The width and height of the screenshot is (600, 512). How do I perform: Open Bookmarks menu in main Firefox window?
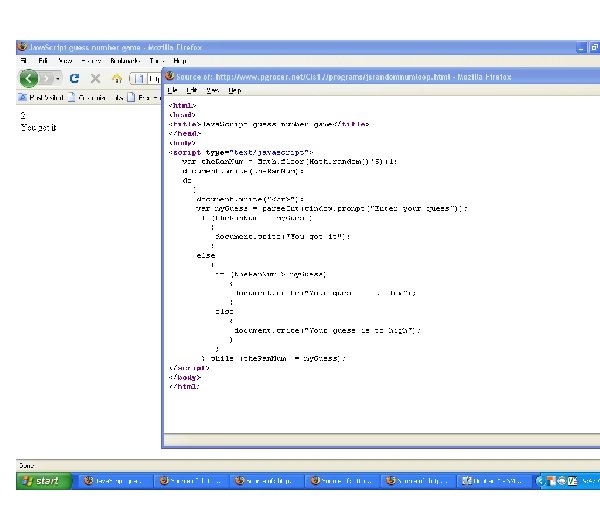(x=125, y=61)
